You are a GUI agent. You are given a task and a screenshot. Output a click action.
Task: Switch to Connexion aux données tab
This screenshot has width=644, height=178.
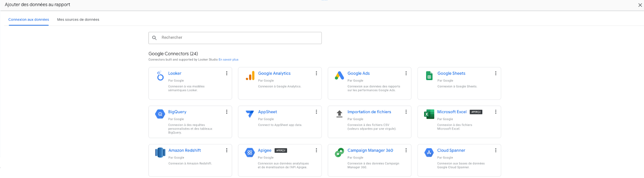[x=29, y=19]
